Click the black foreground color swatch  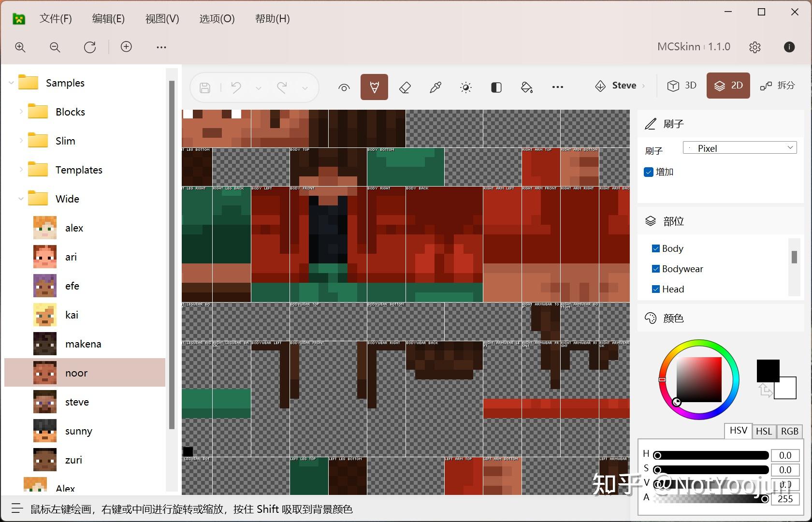click(768, 371)
